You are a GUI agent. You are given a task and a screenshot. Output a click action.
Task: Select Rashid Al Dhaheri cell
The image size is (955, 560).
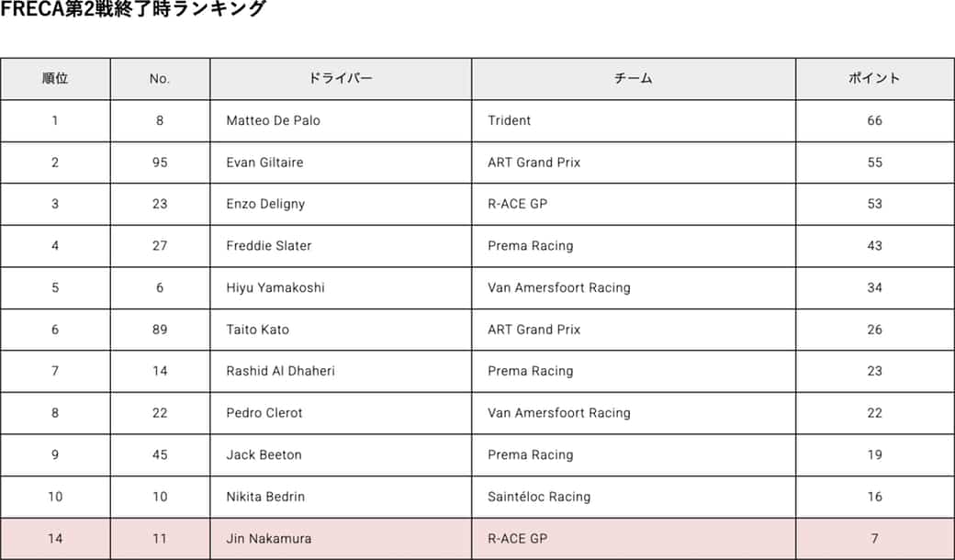click(x=341, y=371)
